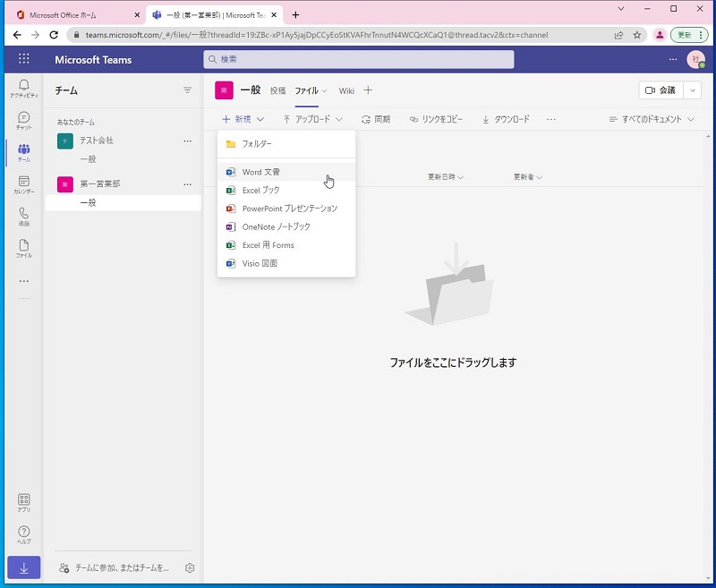Bookmark this page with the star icon
This screenshot has height=588, width=716.
636,35
